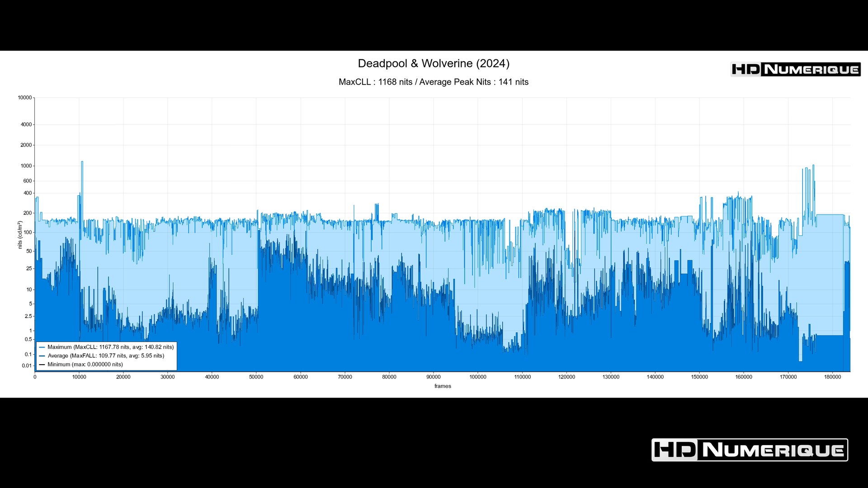Click the 170000 frames axis tick
Image resolution: width=868 pixels, height=488 pixels.
pyautogui.click(x=788, y=377)
